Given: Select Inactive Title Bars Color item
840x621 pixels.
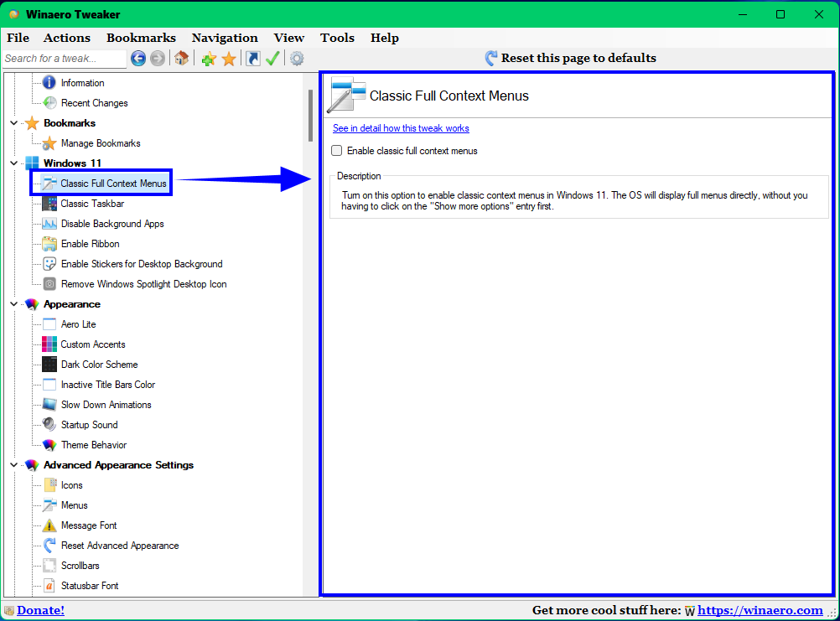Looking at the screenshot, I should tap(107, 385).
